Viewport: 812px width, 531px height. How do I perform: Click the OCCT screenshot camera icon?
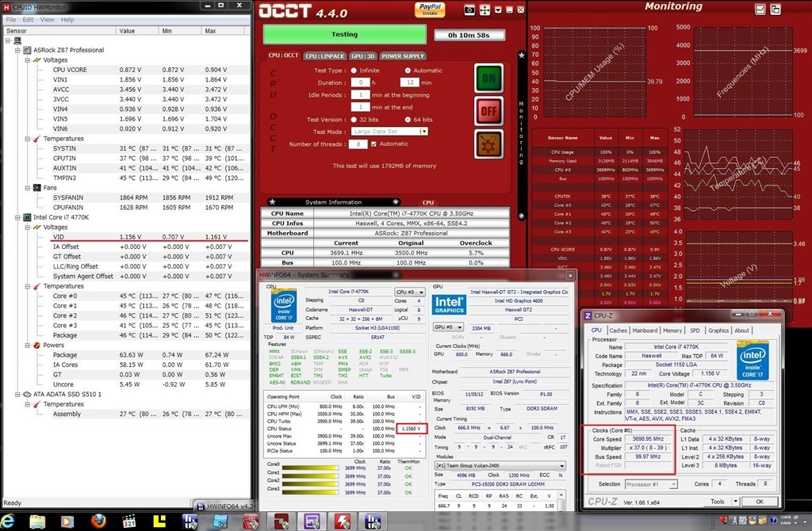pyautogui.click(x=469, y=10)
